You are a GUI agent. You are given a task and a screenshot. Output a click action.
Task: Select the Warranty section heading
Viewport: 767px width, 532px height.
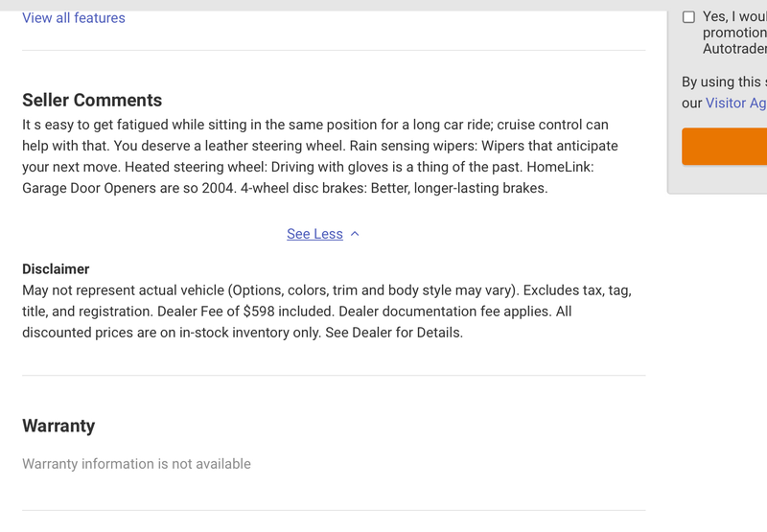pos(58,426)
